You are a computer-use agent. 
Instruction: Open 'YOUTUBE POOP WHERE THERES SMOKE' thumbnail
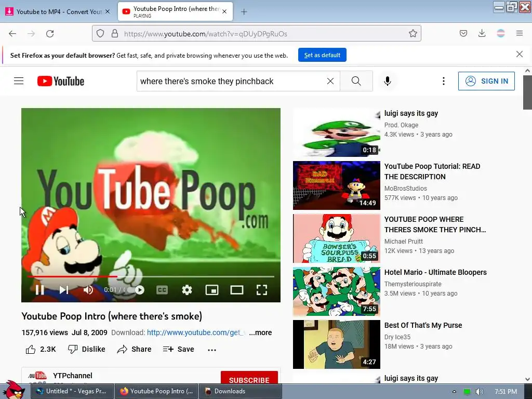click(337, 238)
